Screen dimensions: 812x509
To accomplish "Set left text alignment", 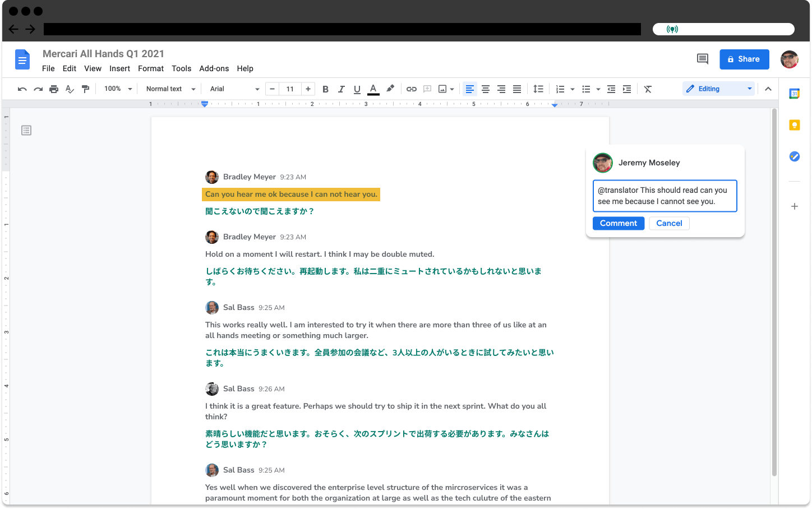I will 470,89.
